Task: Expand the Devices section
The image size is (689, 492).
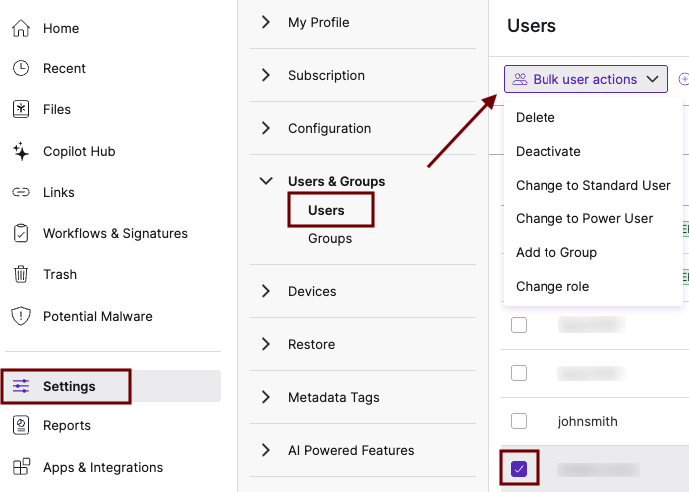Action: pyautogui.click(x=265, y=291)
